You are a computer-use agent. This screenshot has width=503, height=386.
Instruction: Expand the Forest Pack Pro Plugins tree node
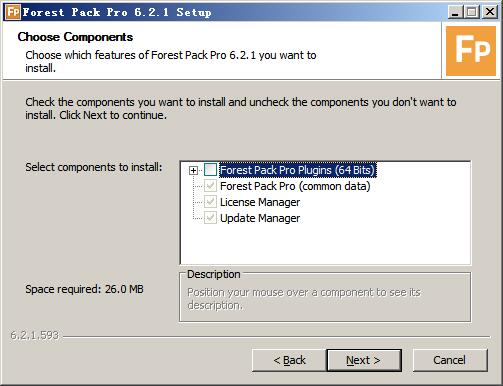tap(193, 171)
